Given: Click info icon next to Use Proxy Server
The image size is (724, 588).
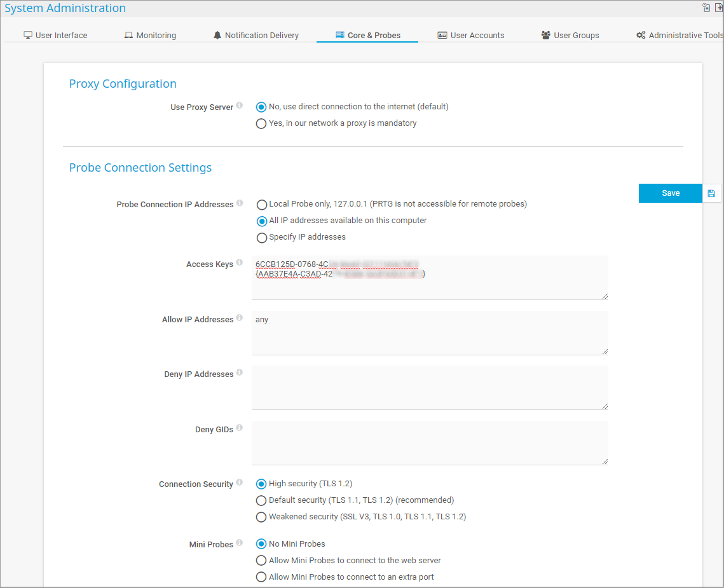Looking at the screenshot, I should coord(240,106).
